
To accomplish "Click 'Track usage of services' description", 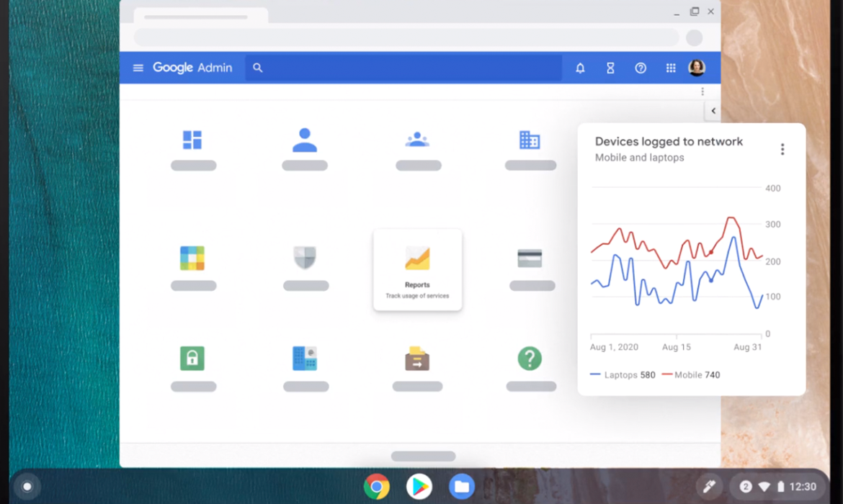I will [x=417, y=296].
